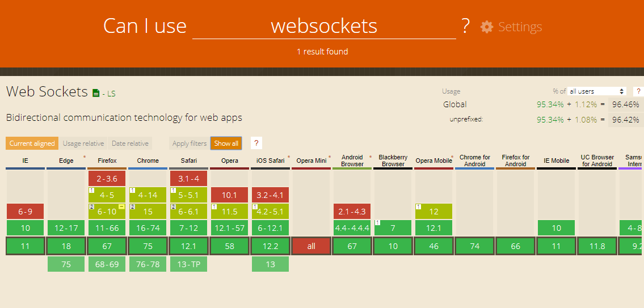The width and height of the screenshot is (644, 308).
Task: Click note marker 1 on Firefox 4-5
Action: [x=91, y=190]
